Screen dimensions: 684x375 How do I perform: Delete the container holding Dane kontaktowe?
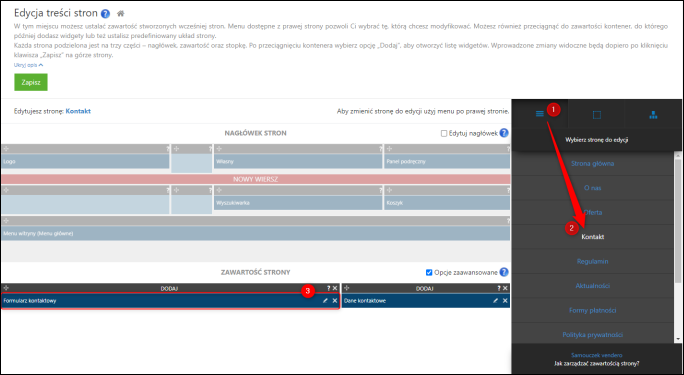[x=505, y=288]
